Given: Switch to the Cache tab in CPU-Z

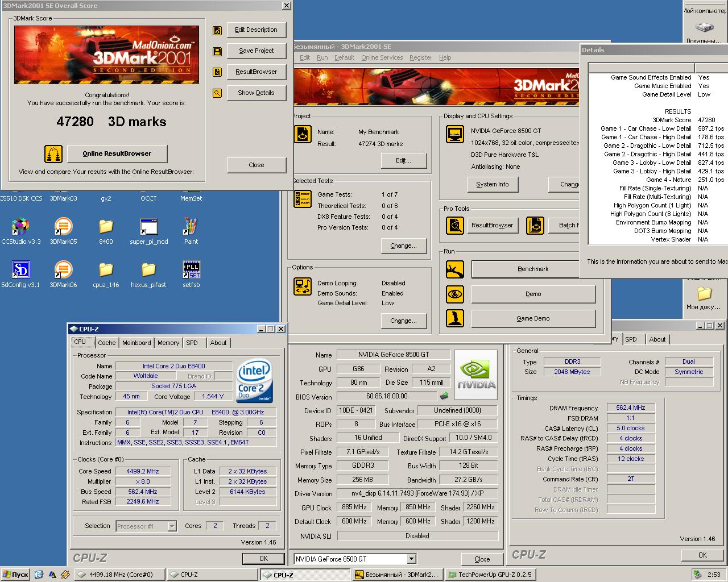Looking at the screenshot, I should (106, 343).
